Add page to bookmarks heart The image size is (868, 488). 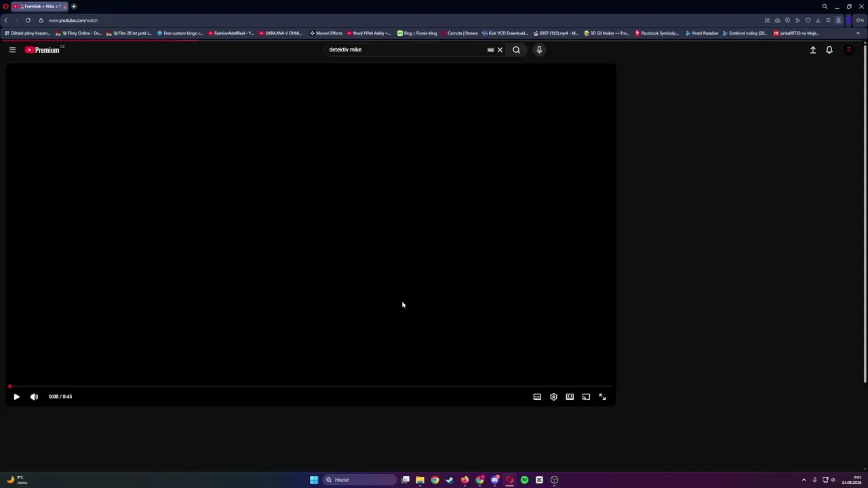(808, 20)
